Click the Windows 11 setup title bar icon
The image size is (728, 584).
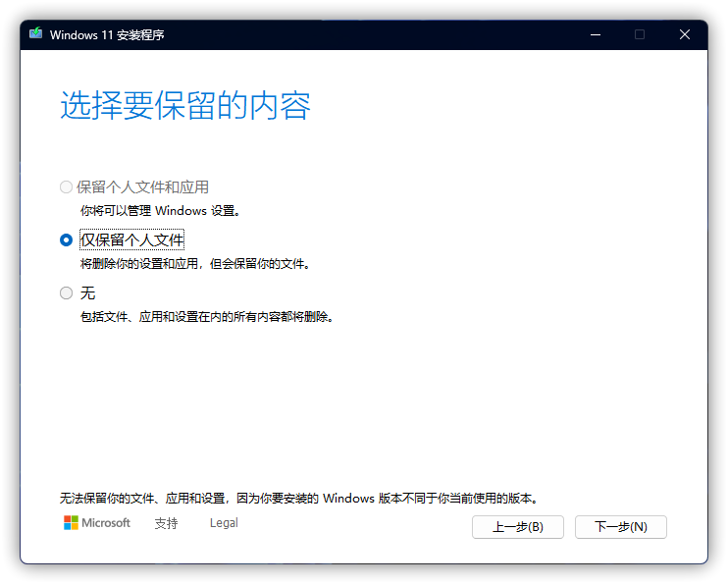tap(36, 34)
